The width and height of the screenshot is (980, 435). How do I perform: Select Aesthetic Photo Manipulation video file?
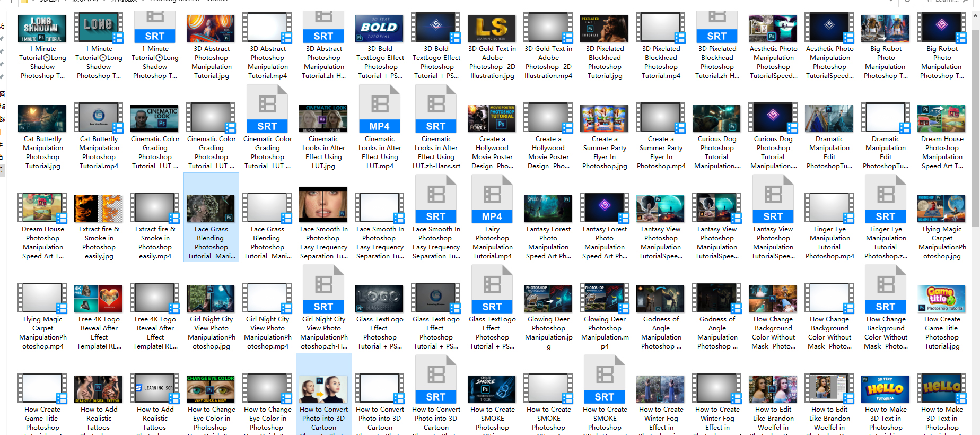point(829,28)
